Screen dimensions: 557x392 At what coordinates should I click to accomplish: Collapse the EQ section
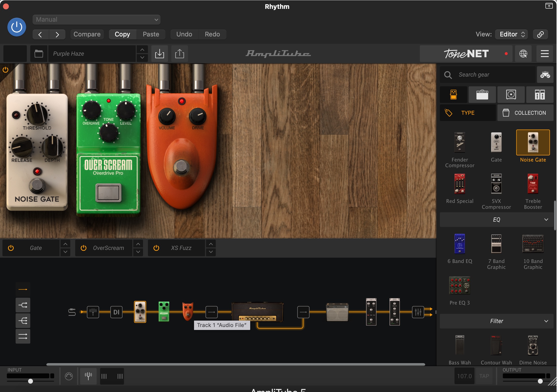pos(496,220)
